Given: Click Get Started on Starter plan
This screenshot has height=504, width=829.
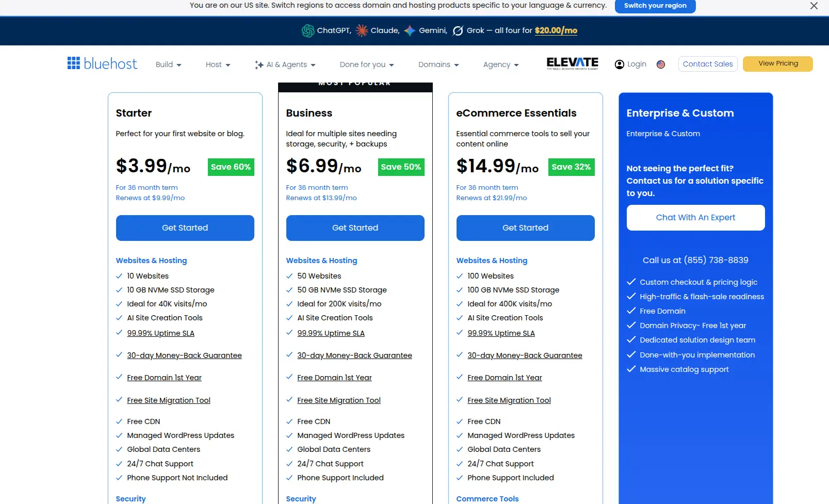Looking at the screenshot, I should [x=185, y=228].
